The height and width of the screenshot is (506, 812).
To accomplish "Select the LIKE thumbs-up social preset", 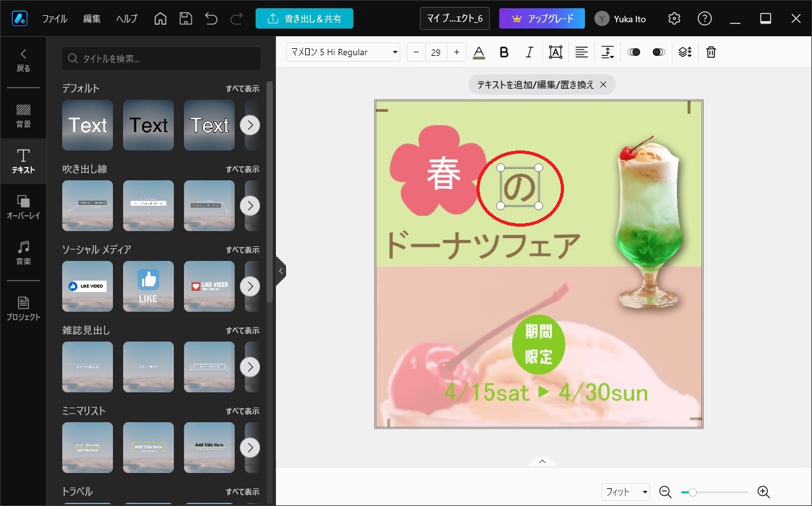I will [148, 286].
